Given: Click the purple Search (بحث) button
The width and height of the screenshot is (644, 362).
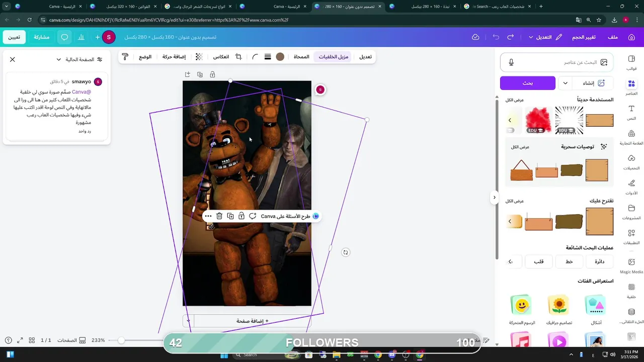Looking at the screenshot, I should (528, 83).
